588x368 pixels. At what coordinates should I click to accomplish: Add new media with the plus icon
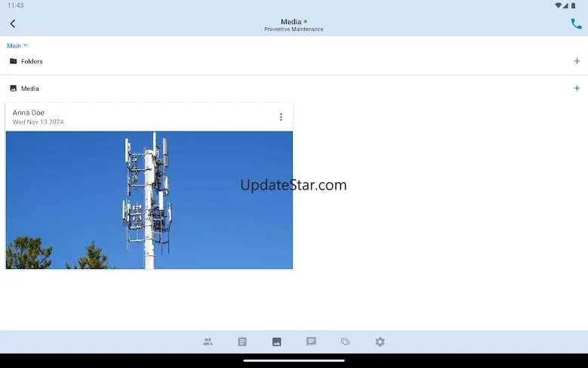click(577, 88)
